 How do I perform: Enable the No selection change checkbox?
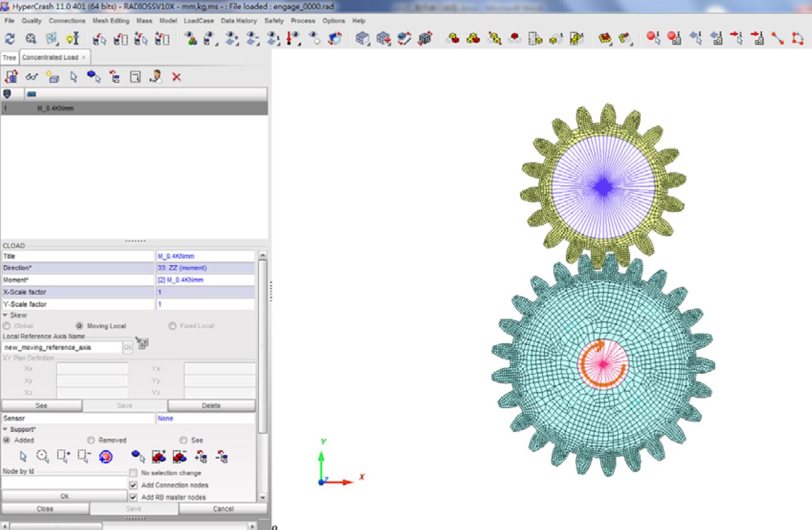coord(133,473)
